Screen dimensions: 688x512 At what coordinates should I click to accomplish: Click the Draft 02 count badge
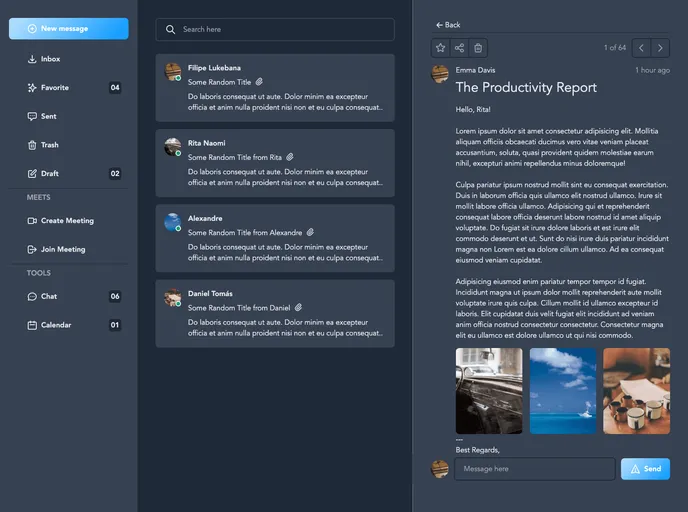115,173
